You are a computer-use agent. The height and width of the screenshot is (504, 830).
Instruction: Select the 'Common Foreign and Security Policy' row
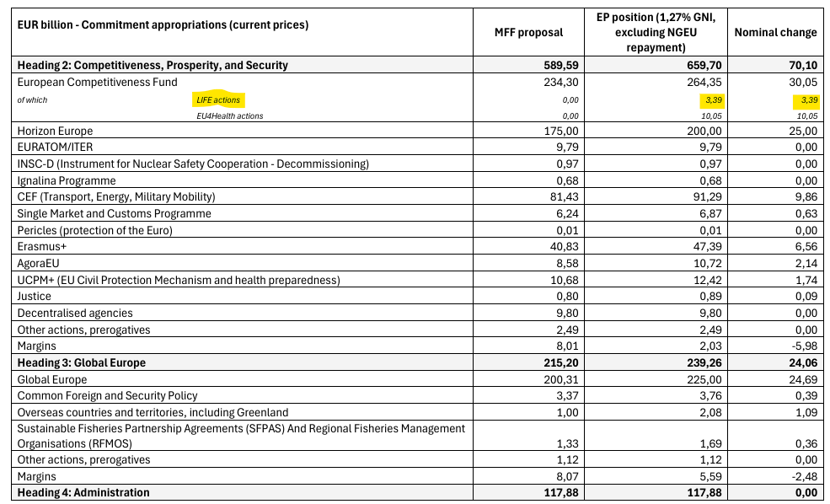click(107, 395)
